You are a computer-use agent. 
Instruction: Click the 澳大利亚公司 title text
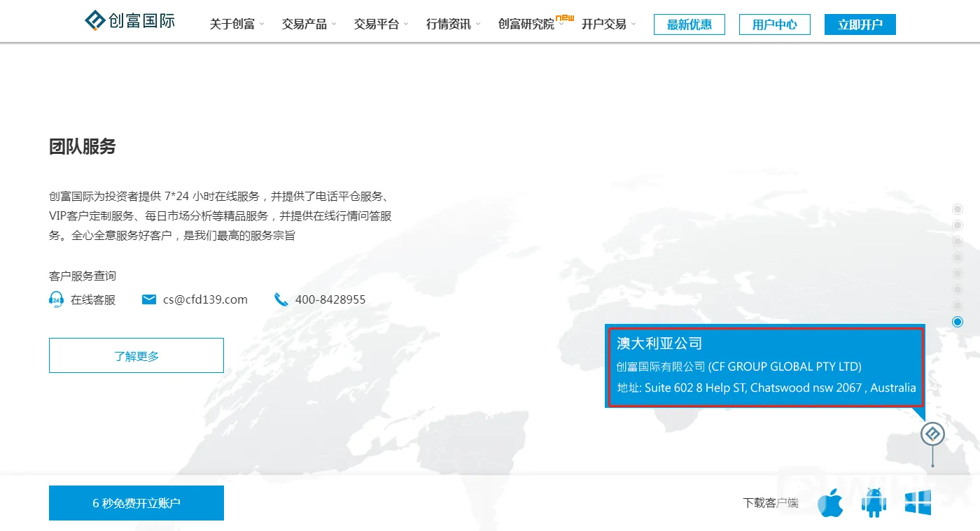pos(659,344)
